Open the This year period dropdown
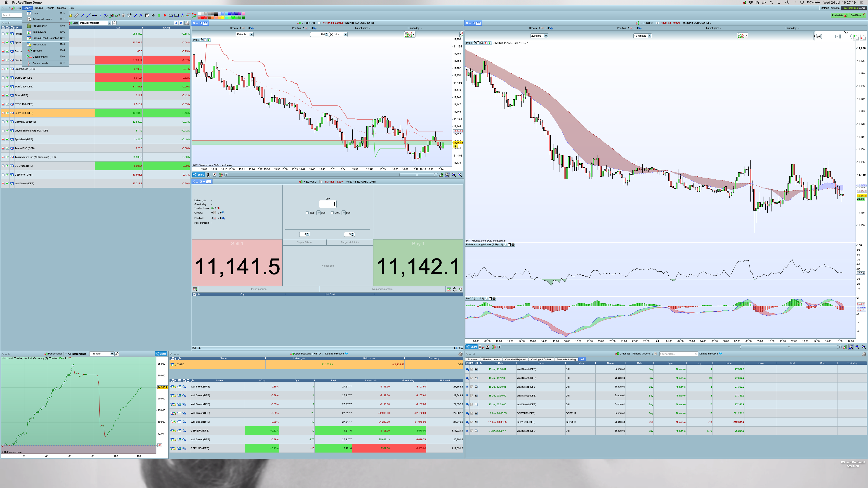Image resolution: width=868 pixels, height=488 pixels. pyautogui.click(x=112, y=354)
